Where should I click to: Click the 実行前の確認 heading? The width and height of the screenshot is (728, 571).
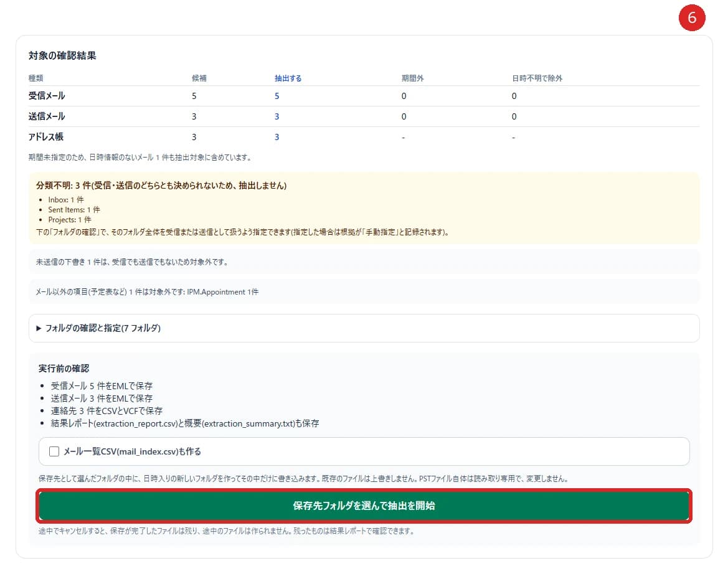[x=64, y=369]
